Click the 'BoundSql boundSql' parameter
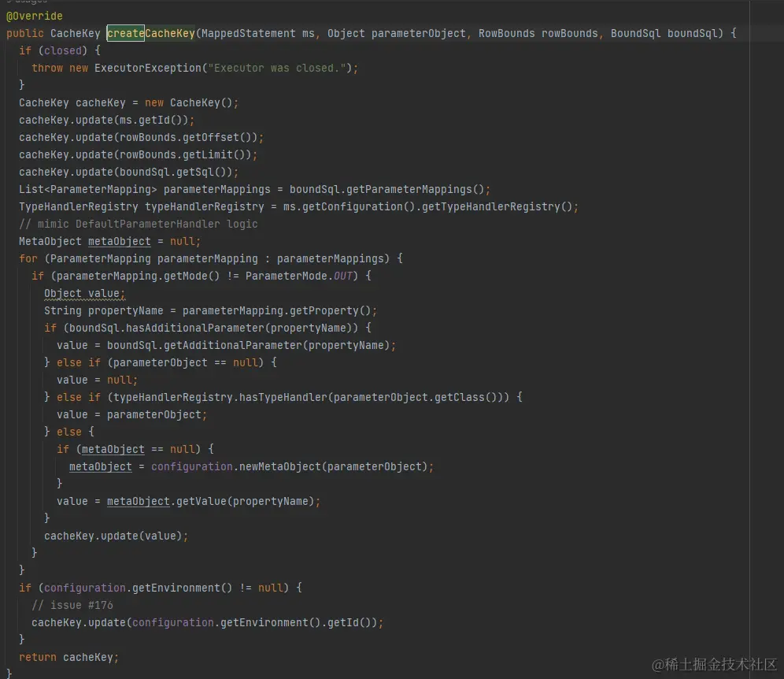Viewport: 784px width, 679px height. [664, 34]
